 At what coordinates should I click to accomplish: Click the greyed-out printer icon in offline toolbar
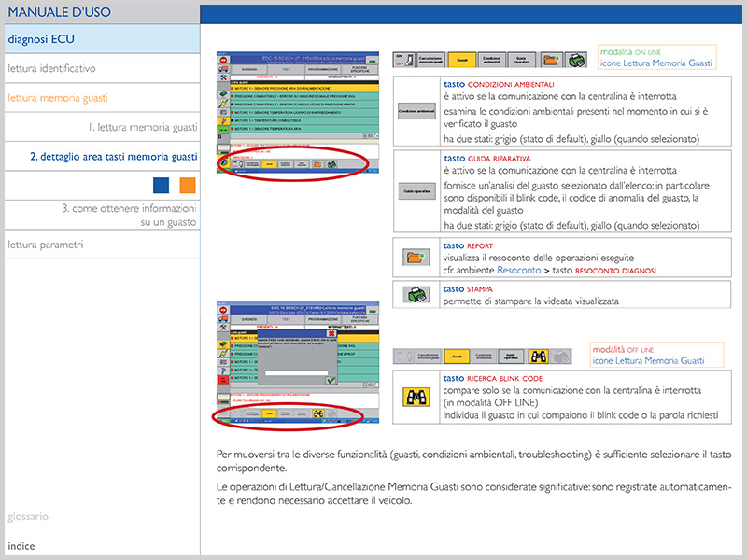[563, 357]
